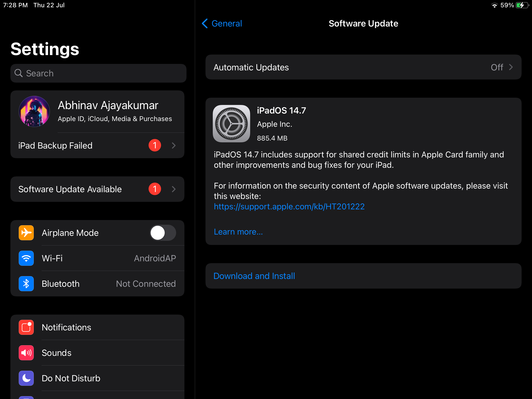532x399 pixels.
Task: Tap the Sounds speaker icon
Action: click(26, 353)
